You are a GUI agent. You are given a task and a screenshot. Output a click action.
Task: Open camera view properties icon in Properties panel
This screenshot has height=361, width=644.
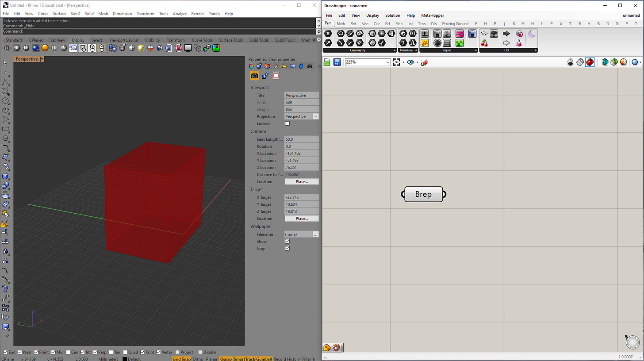point(255,76)
